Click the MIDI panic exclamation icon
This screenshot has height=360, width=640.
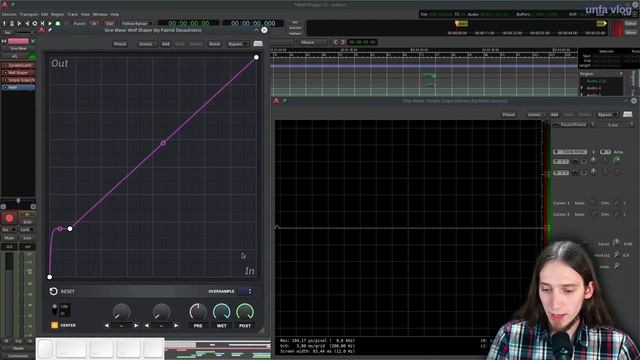pos(4,24)
